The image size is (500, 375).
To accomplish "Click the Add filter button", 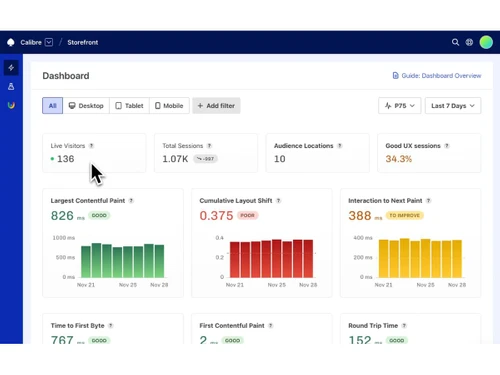I will coord(216,106).
